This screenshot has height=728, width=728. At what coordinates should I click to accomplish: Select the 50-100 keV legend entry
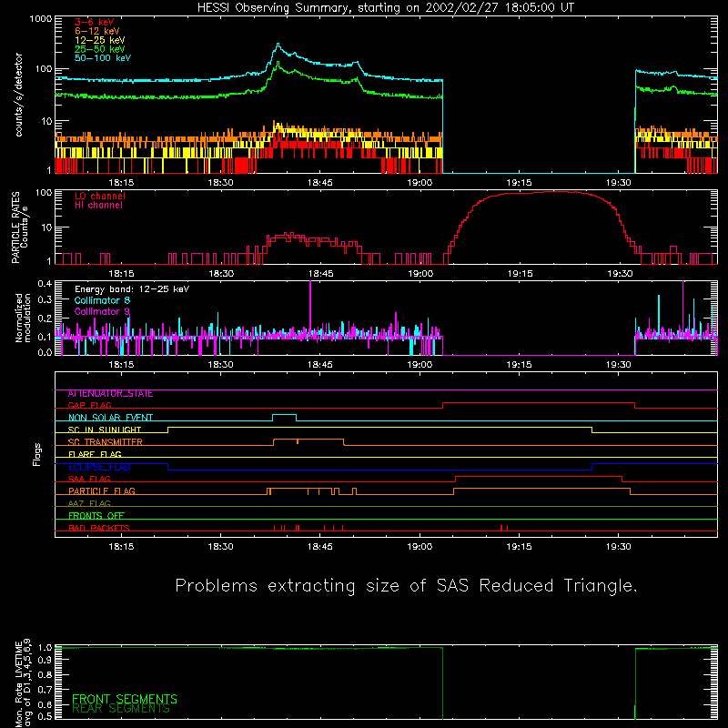(103, 58)
